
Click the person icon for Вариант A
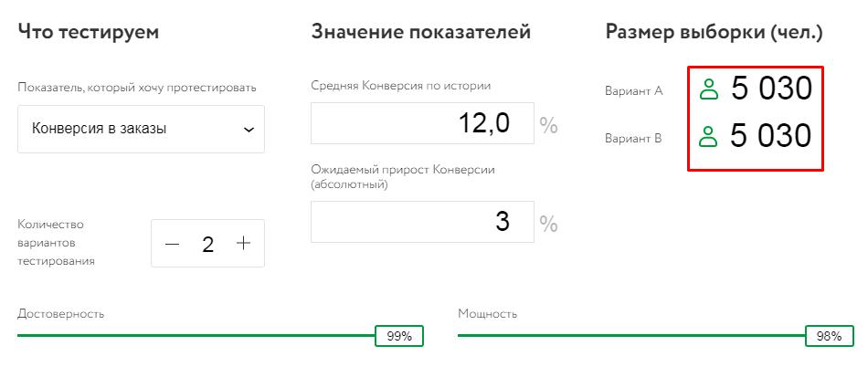pos(708,89)
